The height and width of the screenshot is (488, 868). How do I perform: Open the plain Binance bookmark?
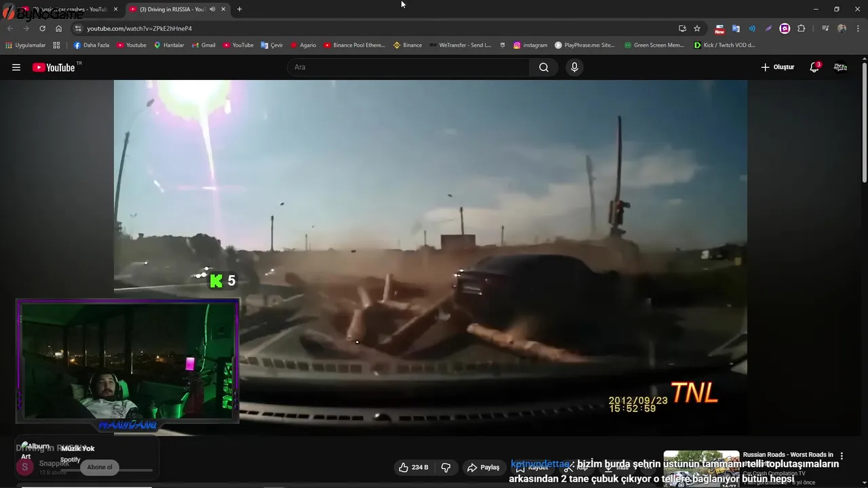pos(408,45)
